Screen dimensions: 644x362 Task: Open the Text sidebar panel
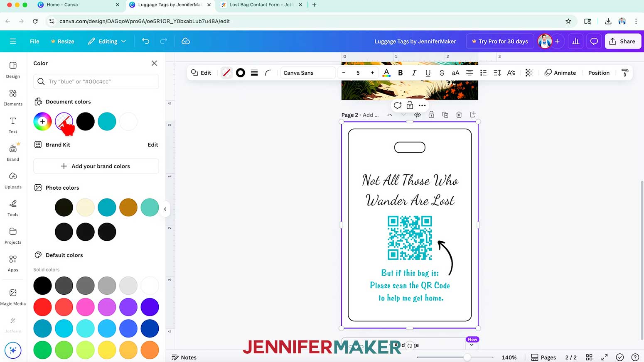point(13,125)
